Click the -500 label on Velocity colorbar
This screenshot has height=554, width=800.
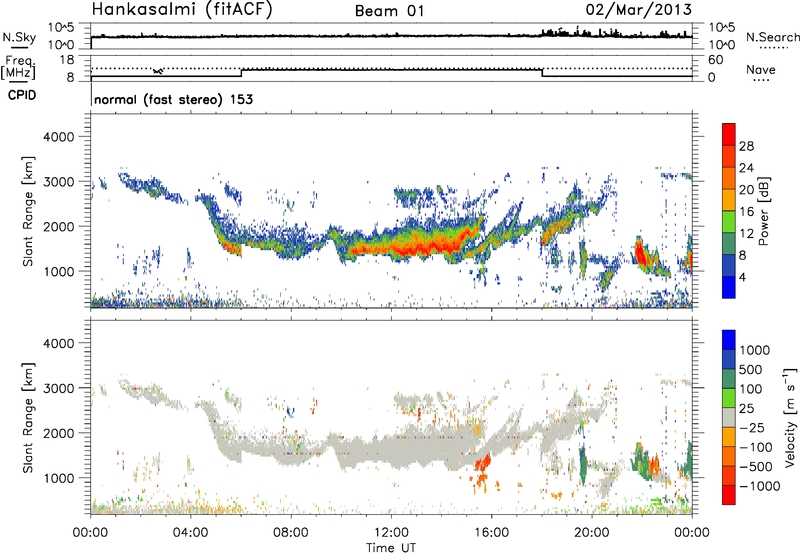(756, 466)
